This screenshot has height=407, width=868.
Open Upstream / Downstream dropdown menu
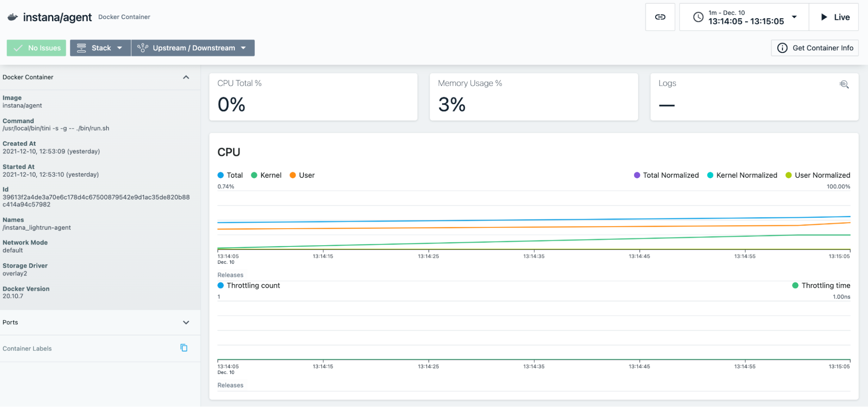(243, 48)
